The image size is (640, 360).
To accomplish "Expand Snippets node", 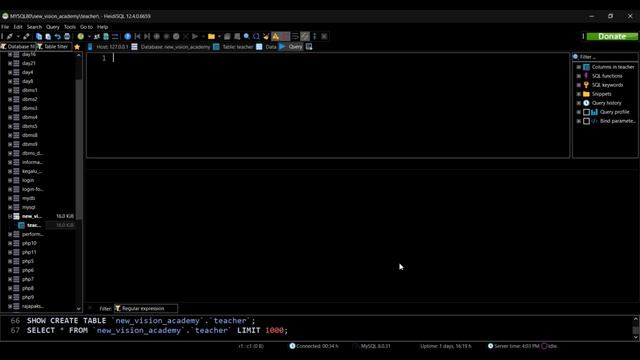I will [578, 94].
